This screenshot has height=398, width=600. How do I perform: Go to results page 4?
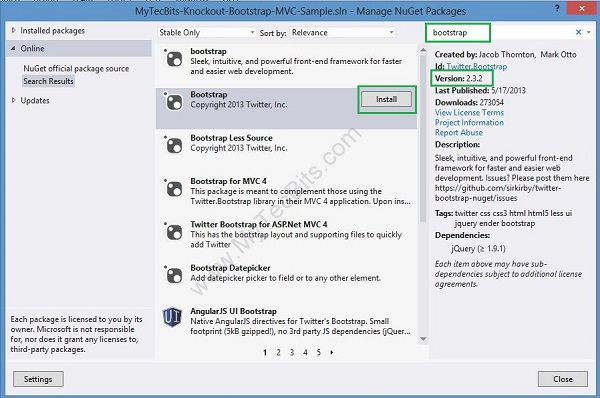click(305, 352)
